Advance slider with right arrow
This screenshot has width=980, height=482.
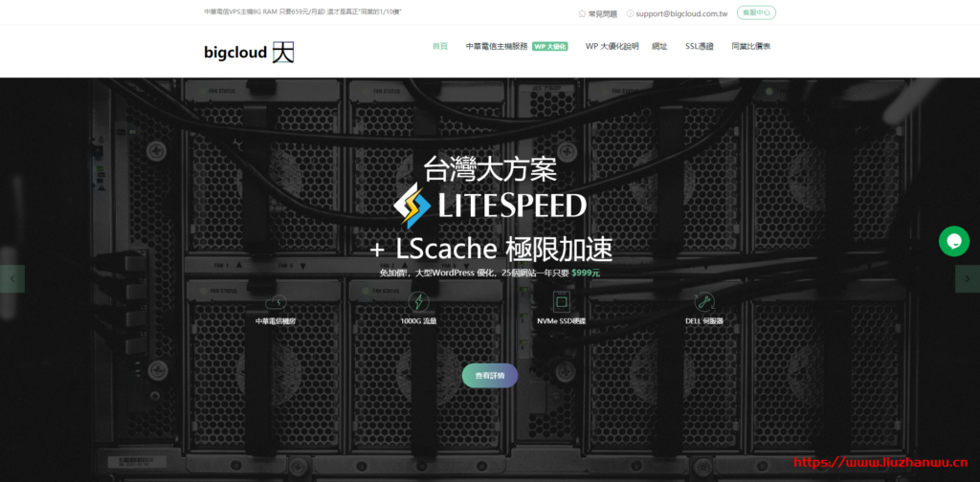click(x=968, y=279)
